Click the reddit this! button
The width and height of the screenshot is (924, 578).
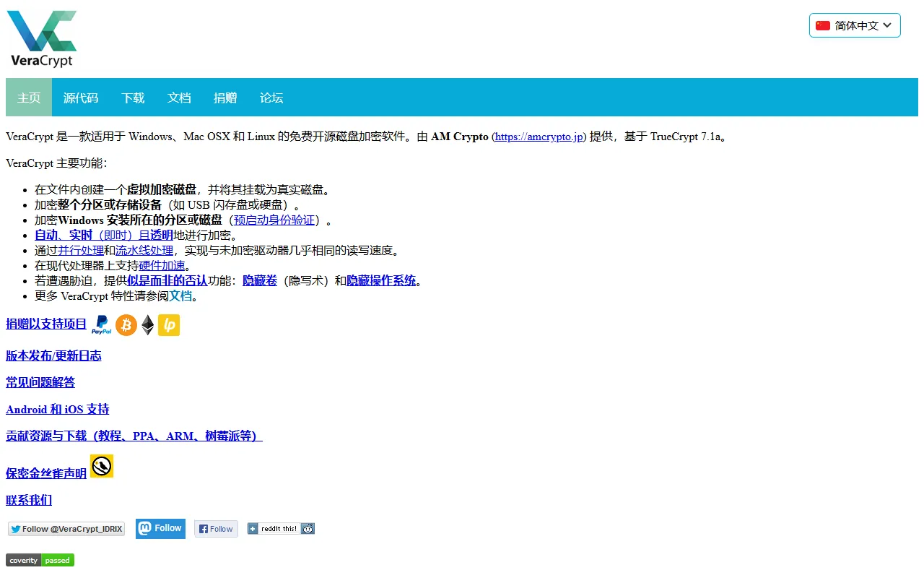tap(281, 529)
